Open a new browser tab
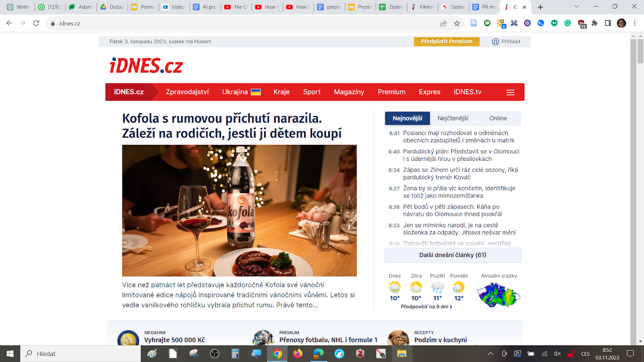Image resolution: width=644 pixels, height=362 pixels. 541,7
